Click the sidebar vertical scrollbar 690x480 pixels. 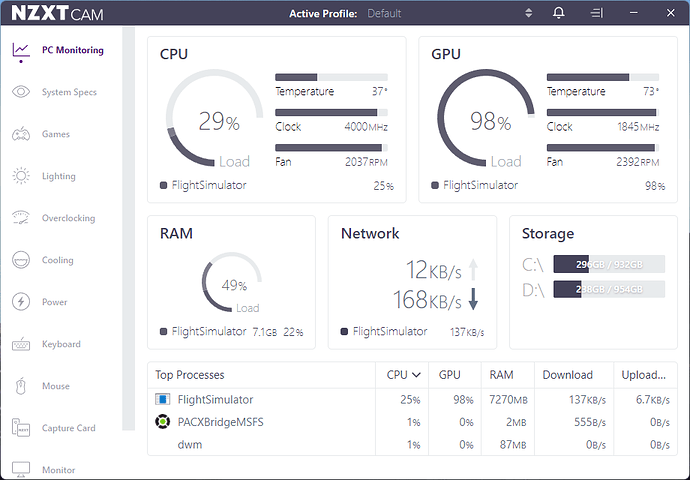(128, 228)
